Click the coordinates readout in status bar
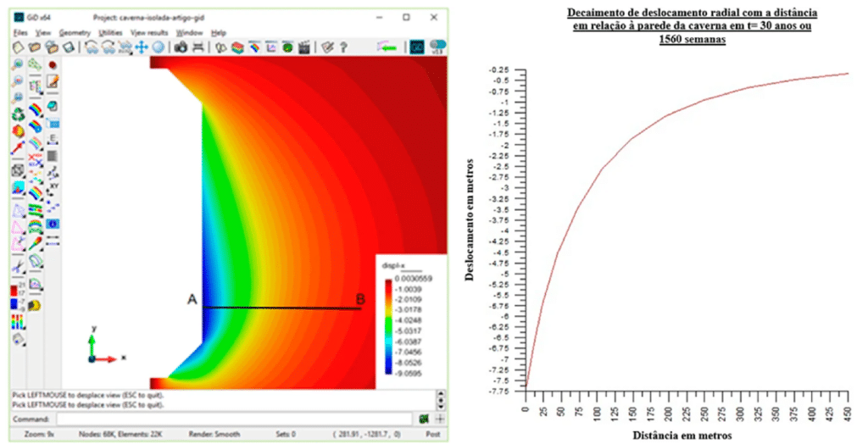868x444 pixels. click(x=366, y=434)
